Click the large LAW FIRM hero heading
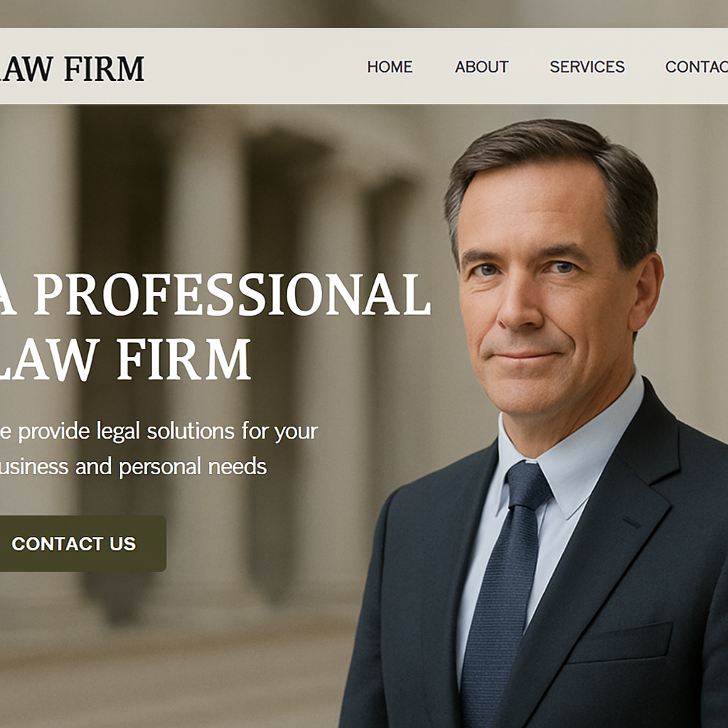 pos(125,359)
